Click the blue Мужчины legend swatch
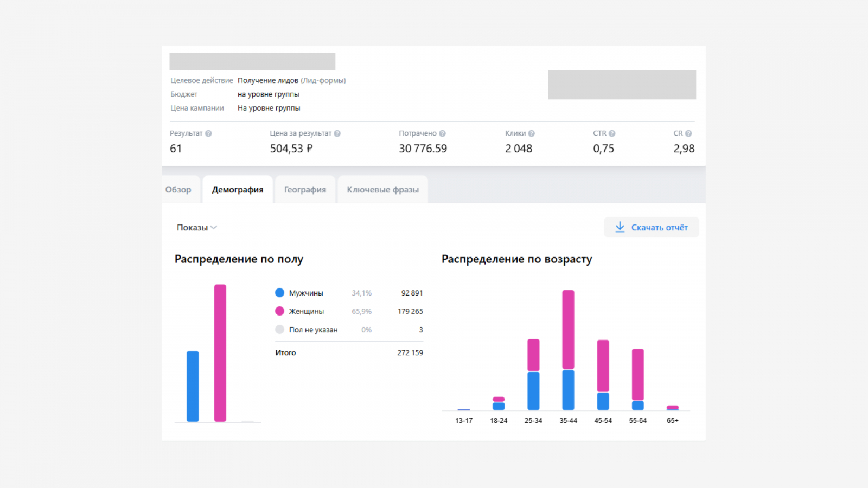The width and height of the screenshot is (868, 488). pos(280,293)
